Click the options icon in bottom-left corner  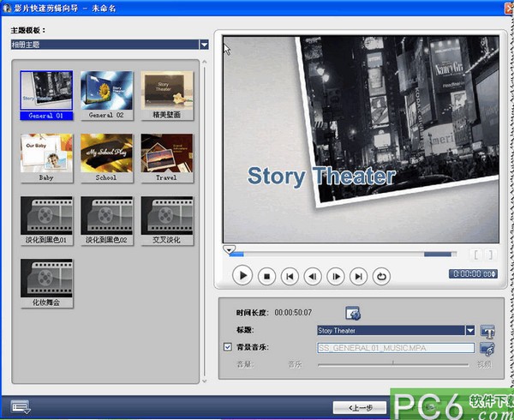[x=21, y=406]
